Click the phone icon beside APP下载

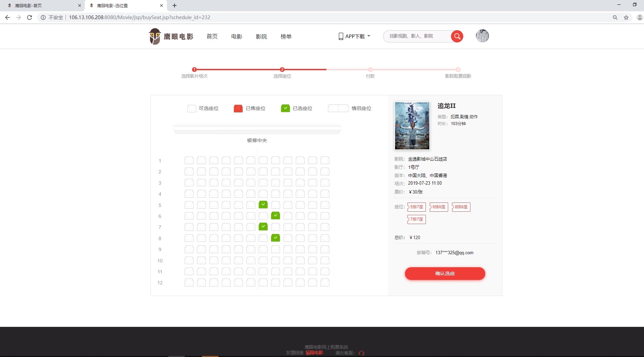(340, 36)
